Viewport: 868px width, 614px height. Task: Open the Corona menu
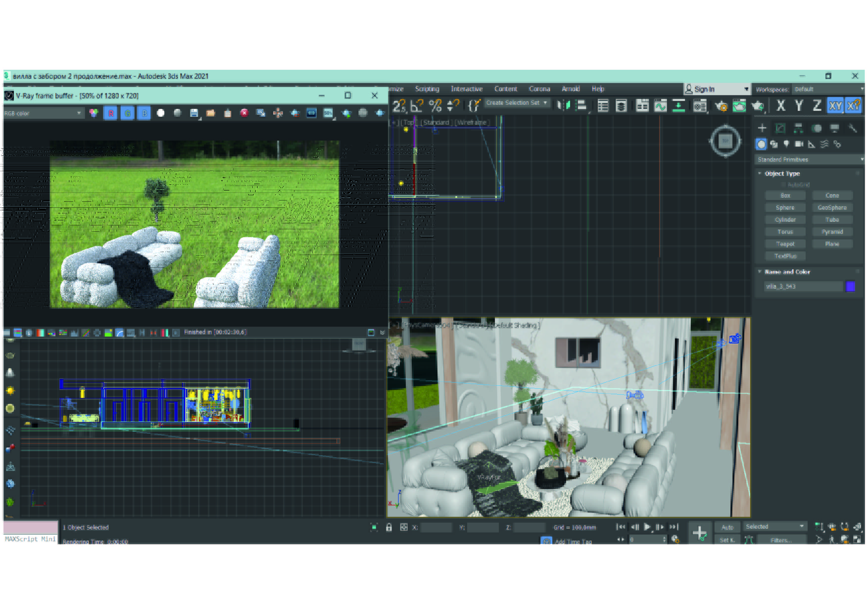pos(539,89)
